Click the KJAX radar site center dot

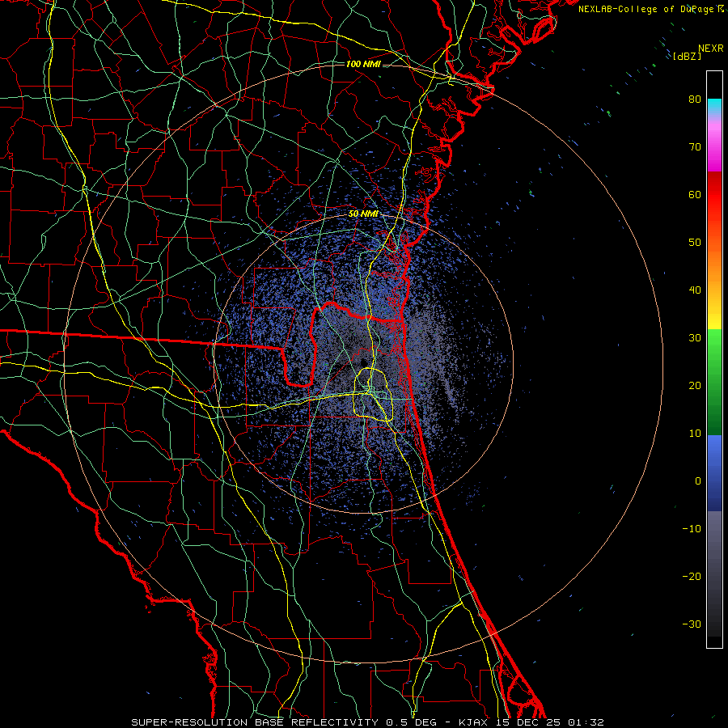(x=363, y=362)
